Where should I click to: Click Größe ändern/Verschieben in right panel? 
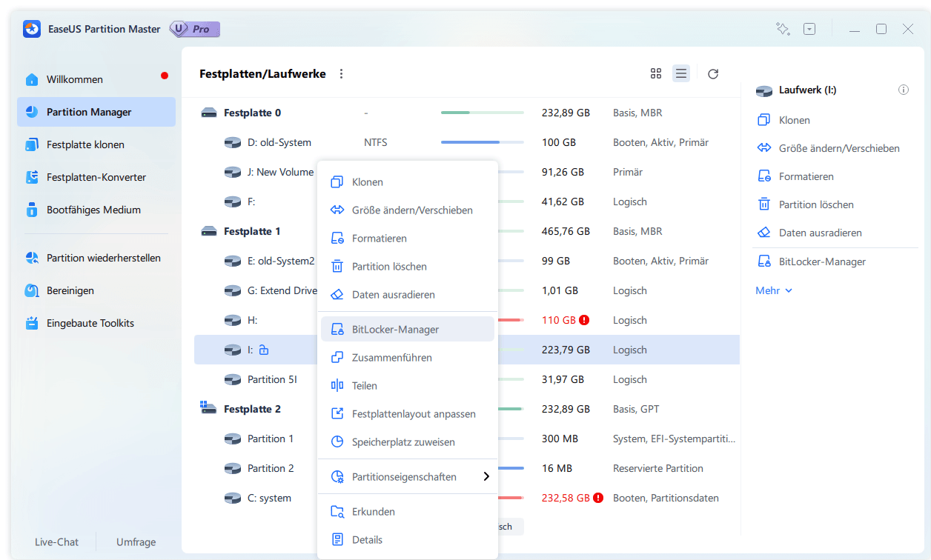pyautogui.click(x=829, y=148)
